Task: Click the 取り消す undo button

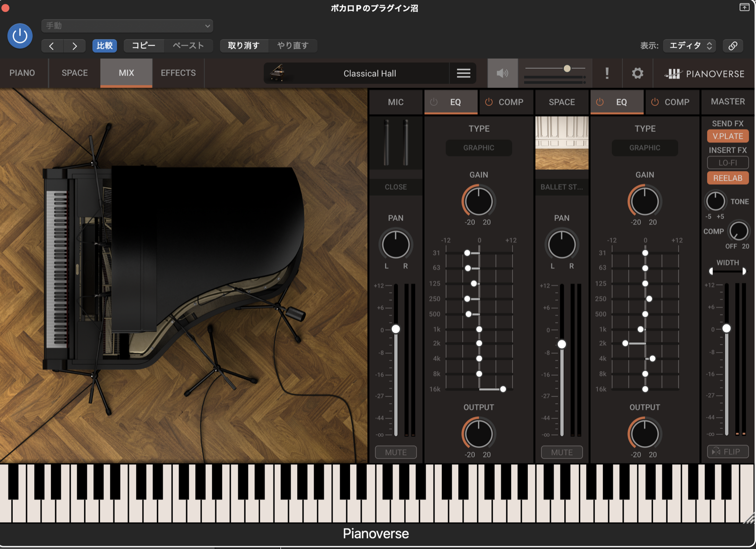Action: 244,46
